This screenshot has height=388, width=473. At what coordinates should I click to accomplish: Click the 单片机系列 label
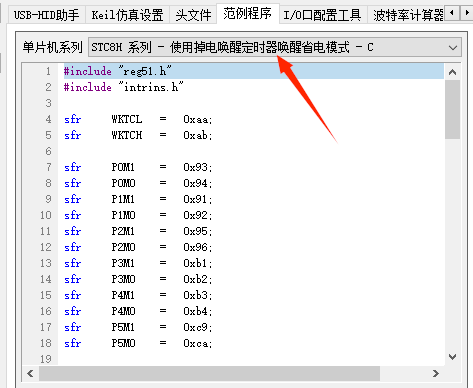coord(52,47)
